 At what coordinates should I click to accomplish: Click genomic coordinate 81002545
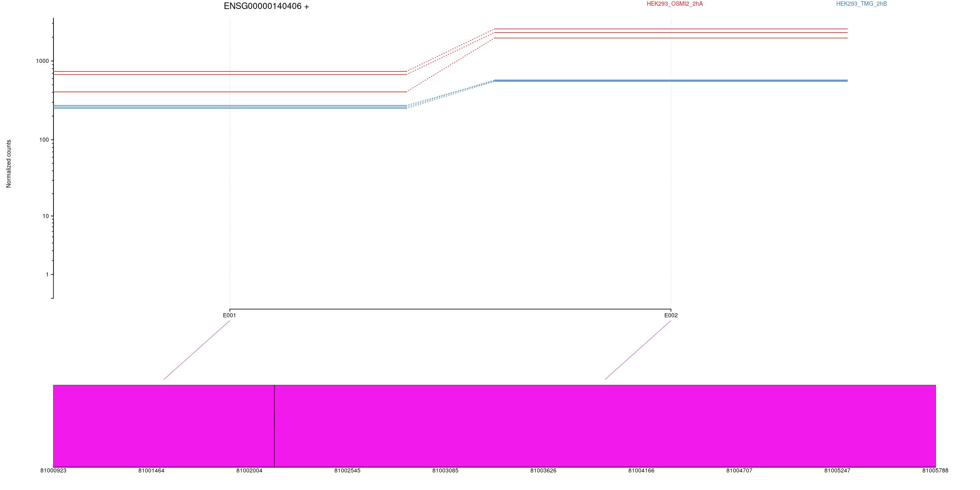347,471
